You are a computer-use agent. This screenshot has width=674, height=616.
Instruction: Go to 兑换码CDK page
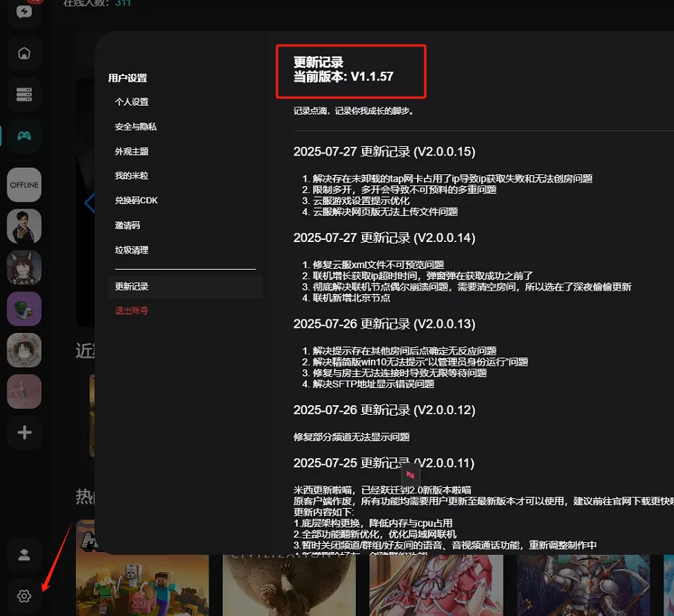tap(136, 200)
